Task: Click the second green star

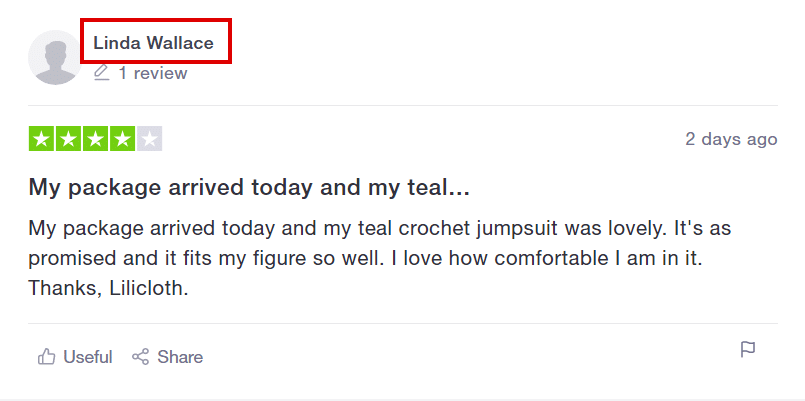Action: (x=68, y=139)
